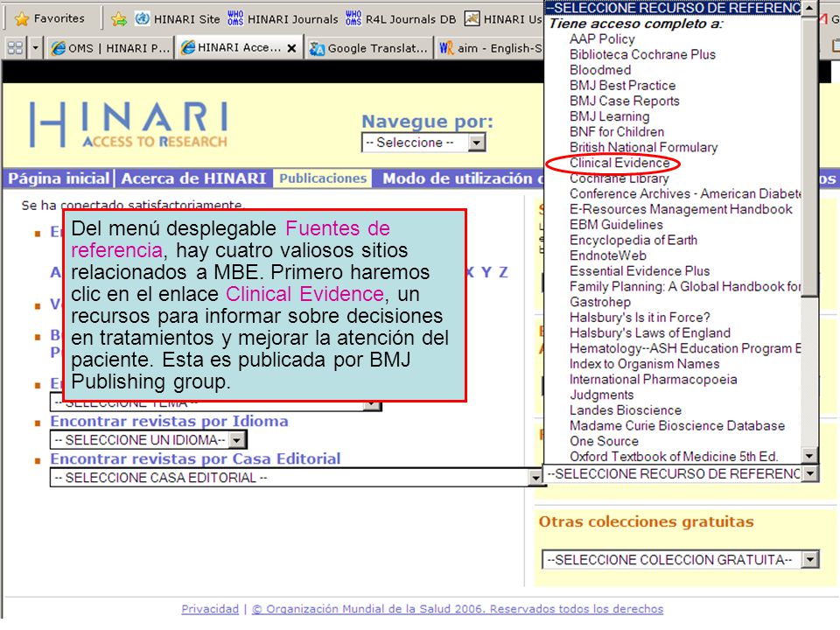Select One Source option
Viewport: 840px width, 630px height.
604,441
